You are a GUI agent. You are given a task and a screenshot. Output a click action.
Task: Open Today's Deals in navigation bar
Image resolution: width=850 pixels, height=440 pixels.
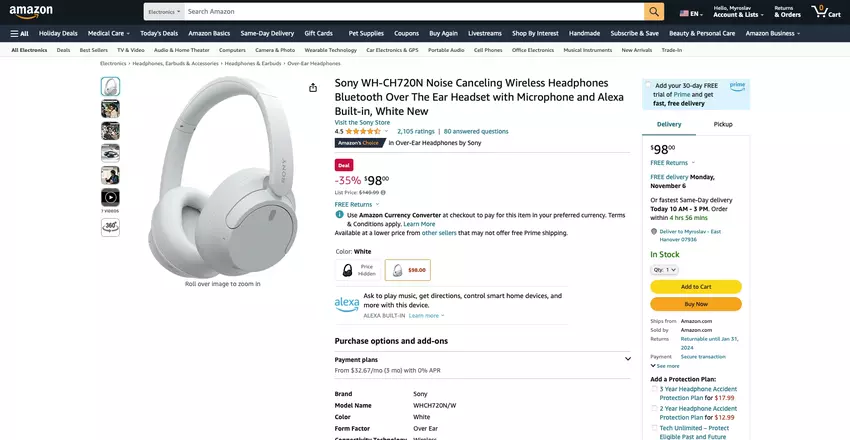tap(159, 33)
